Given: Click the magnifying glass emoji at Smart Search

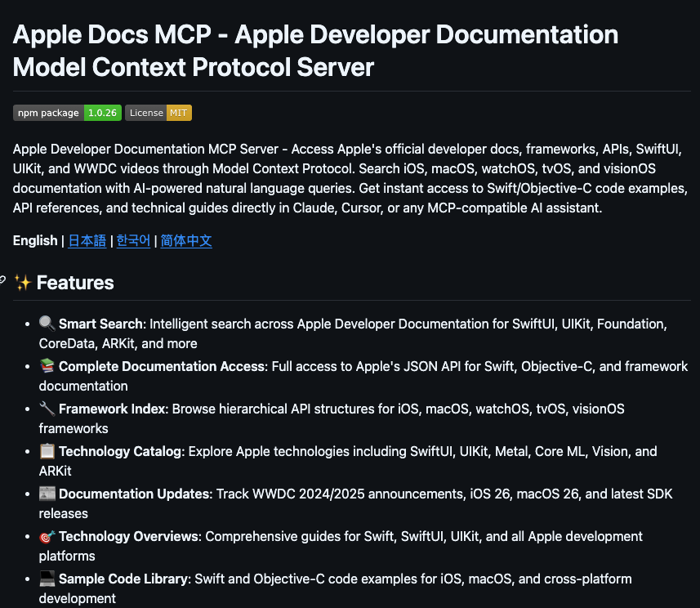Looking at the screenshot, I should [47, 323].
